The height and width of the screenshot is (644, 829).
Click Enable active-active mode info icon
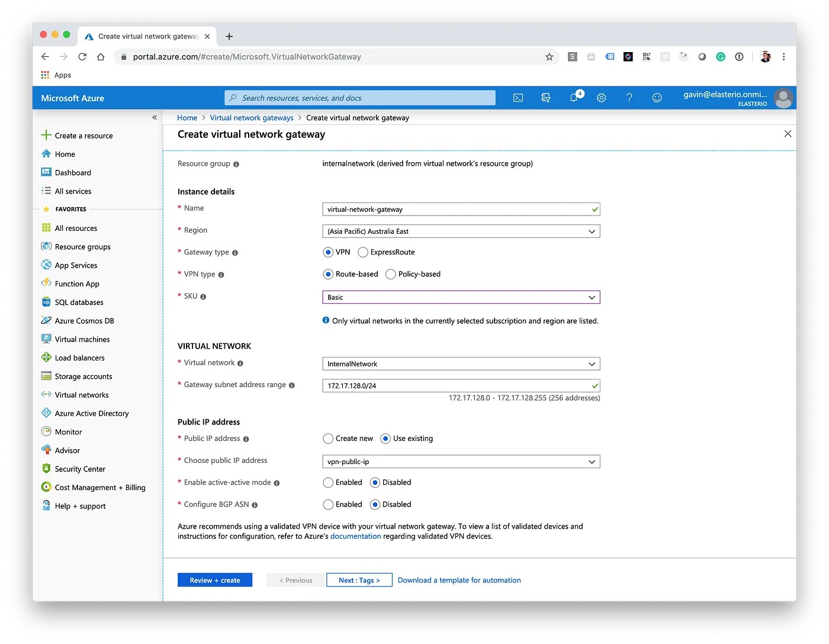tap(277, 483)
